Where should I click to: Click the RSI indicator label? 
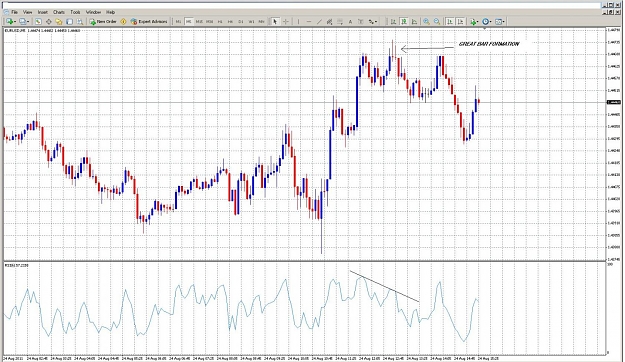16,265
